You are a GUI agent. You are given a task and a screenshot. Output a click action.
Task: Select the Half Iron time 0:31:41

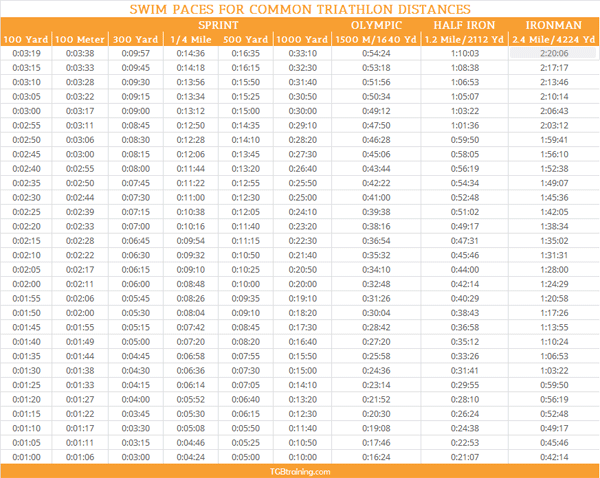(x=465, y=370)
